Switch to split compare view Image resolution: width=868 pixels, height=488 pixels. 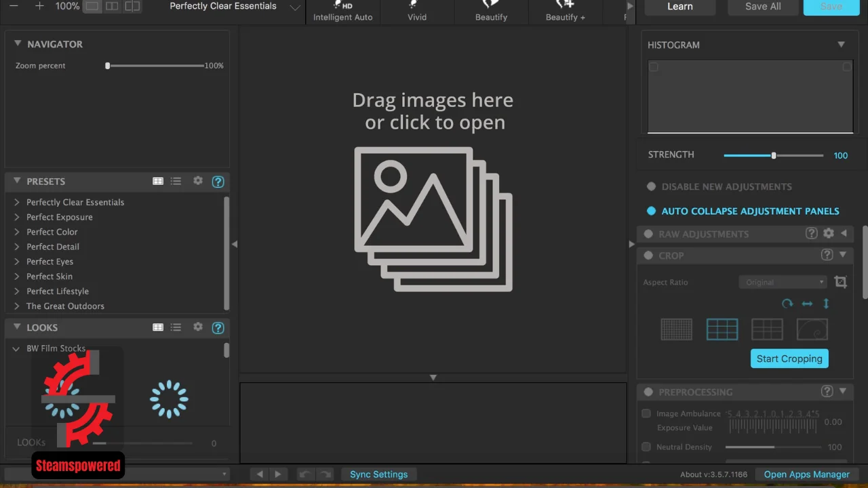point(132,6)
